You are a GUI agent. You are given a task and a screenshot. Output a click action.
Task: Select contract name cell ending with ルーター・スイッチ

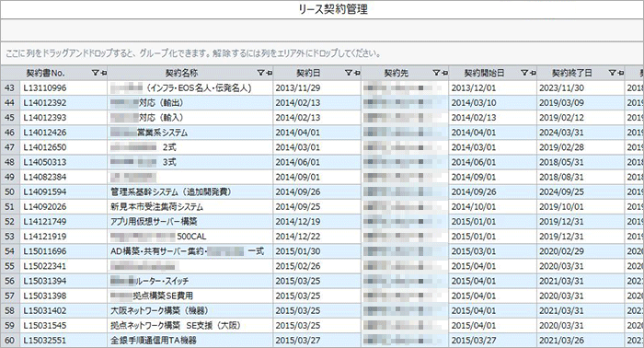(x=190, y=281)
